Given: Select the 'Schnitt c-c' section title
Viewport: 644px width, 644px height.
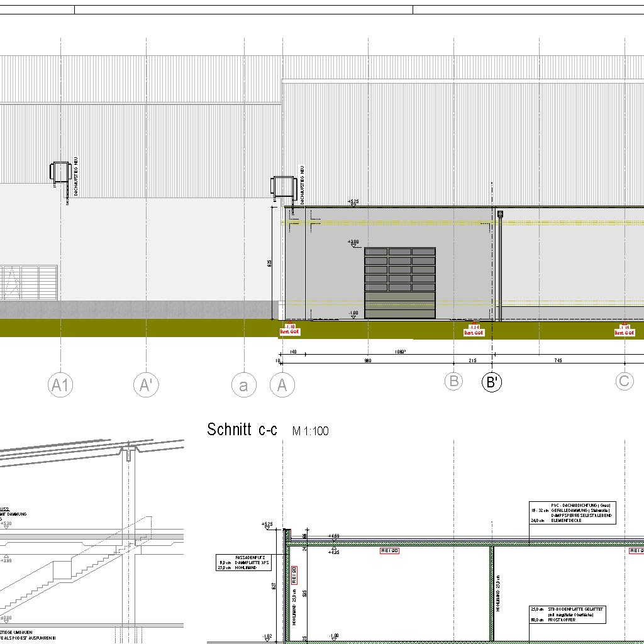Looking at the screenshot, I should point(241,430).
